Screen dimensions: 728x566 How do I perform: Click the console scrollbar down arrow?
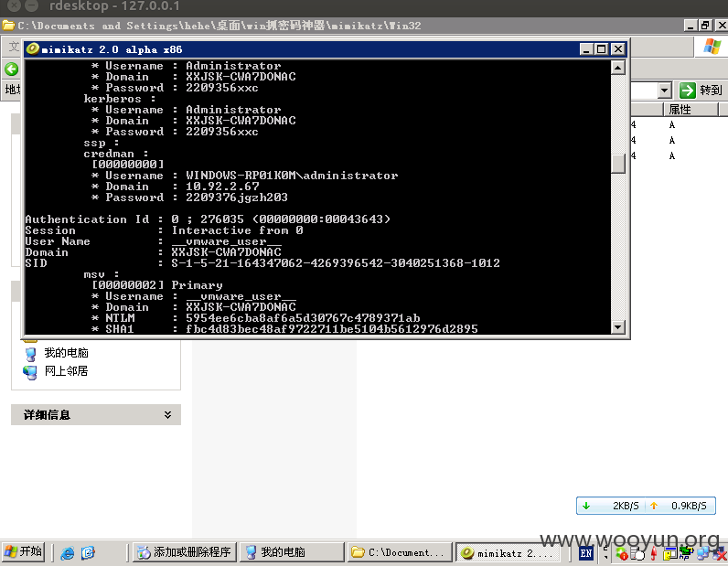pyautogui.click(x=617, y=326)
